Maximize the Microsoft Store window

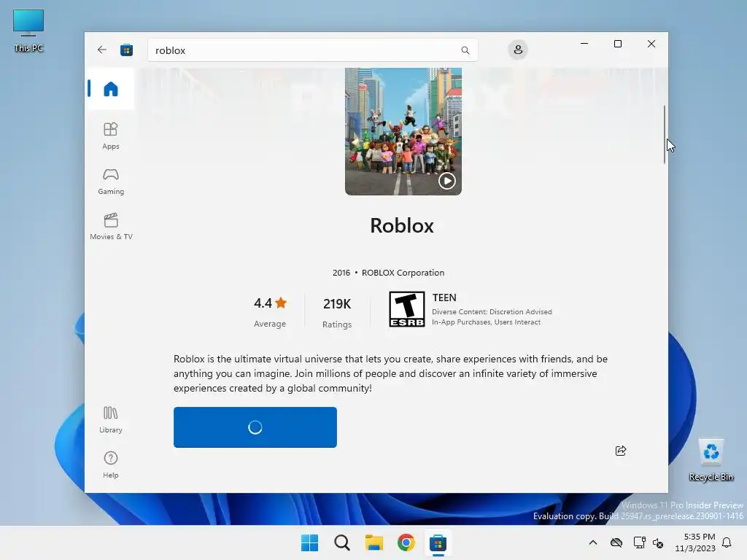pos(617,44)
